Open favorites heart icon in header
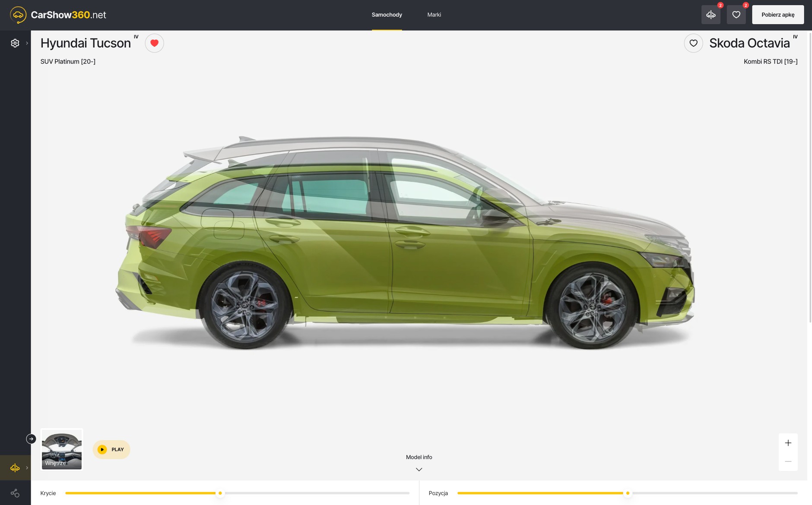Image resolution: width=812 pixels, height=505 pixels. point(736,15)
